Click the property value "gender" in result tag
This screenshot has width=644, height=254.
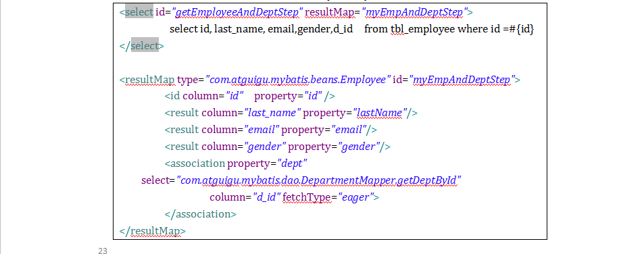(x=359, y=147)
